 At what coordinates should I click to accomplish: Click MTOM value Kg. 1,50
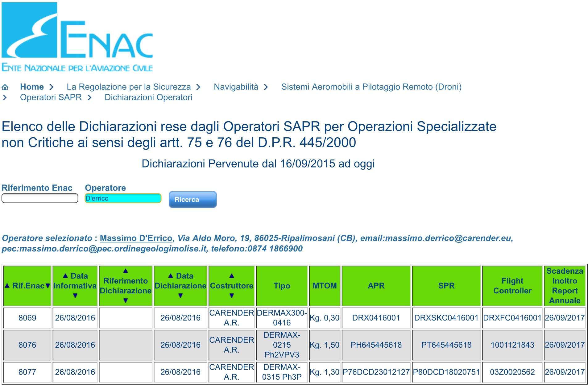tap(325, 345)
